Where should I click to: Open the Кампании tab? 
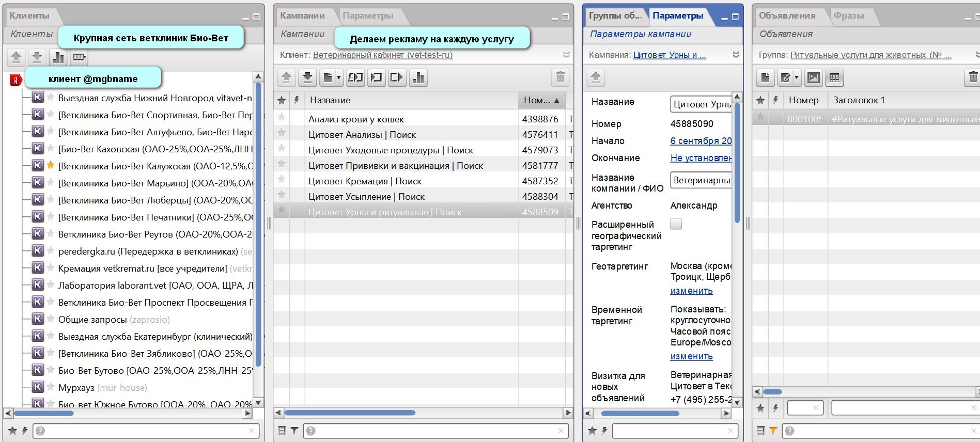point(303,15)
